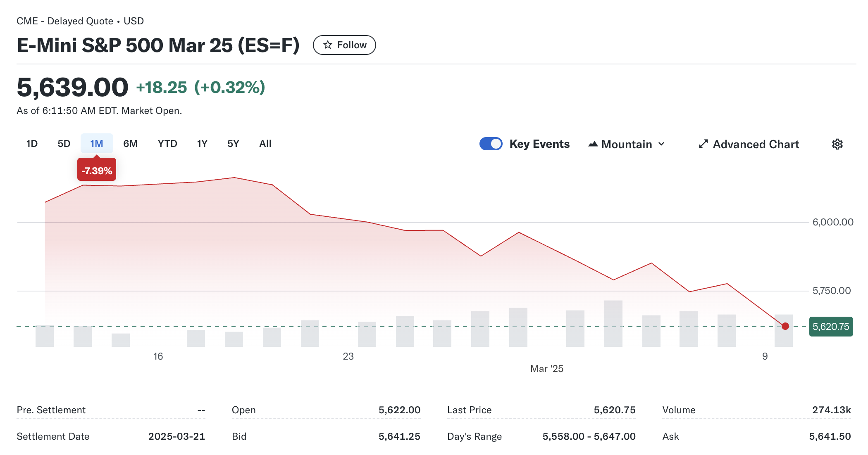Toggle the Key Events switch off
This screenshot has width=868, height=455.
[x=491, y=144]
